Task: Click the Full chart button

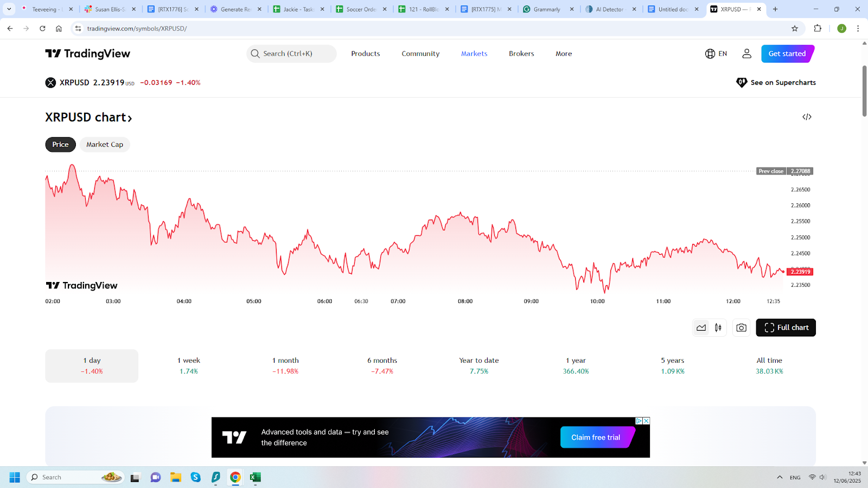Action: coord(786,328)
